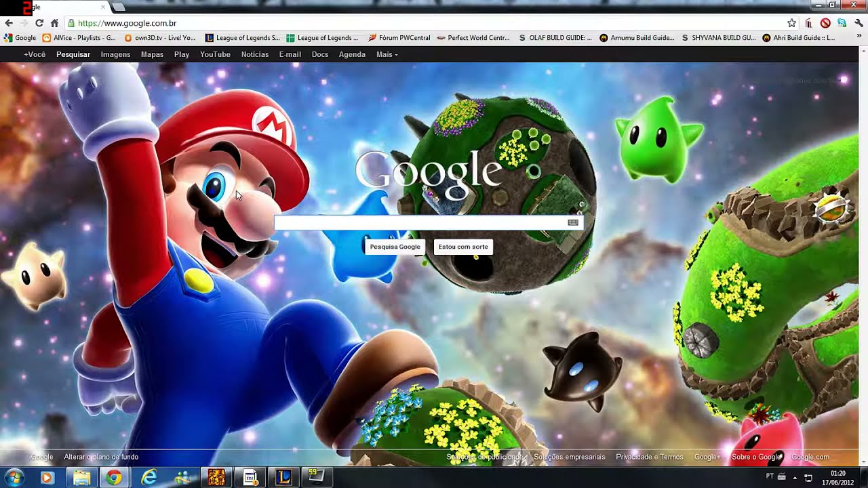This screenshot has width=868, height=488.
Task: Click the Skype extension icon
Action: 842,23
